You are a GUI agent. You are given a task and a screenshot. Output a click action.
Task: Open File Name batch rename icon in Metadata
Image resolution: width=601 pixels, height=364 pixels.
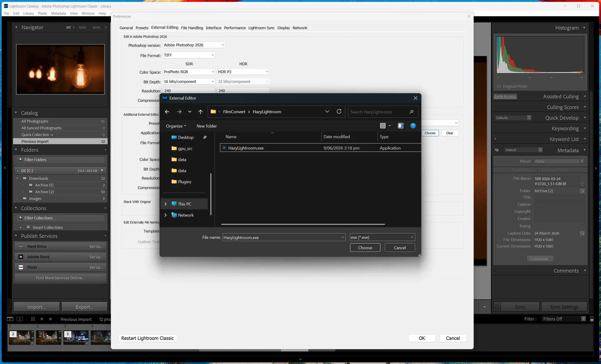click(x=582, y=184)
